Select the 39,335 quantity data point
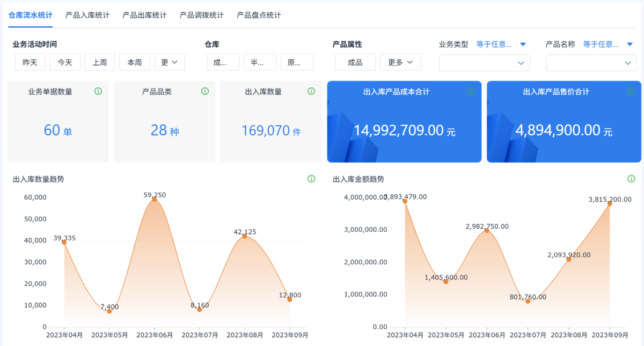Screen dimensions: 644x346 pyautogui.click(x=64, y=242)
